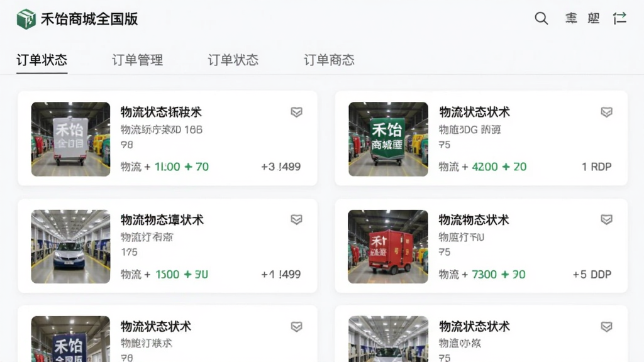Click the title of the gray cart card
The width and height of the screenshot is (644, 362).
click(161, 112)
